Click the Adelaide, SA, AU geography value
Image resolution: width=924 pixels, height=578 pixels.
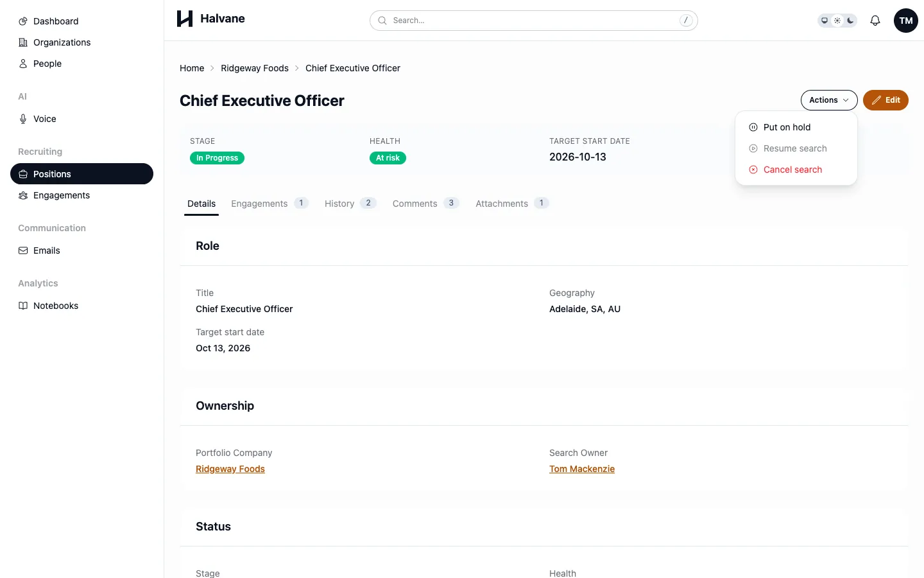coord(585,309)
